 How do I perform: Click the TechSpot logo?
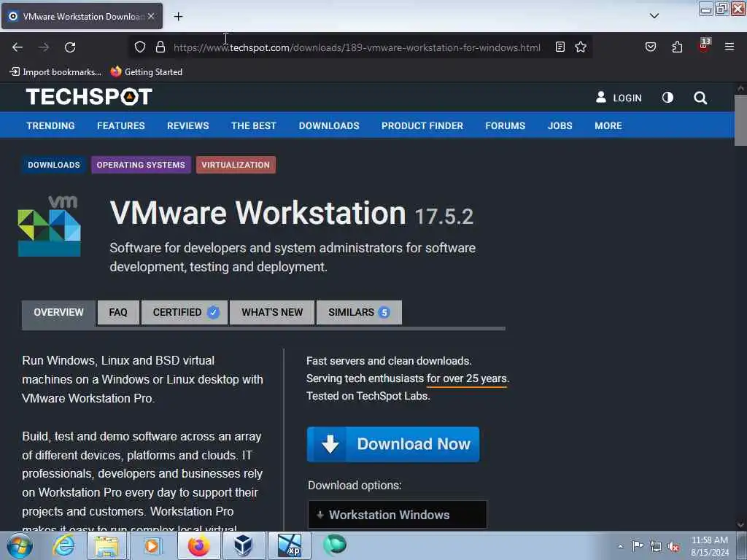[x=89, y=97]
